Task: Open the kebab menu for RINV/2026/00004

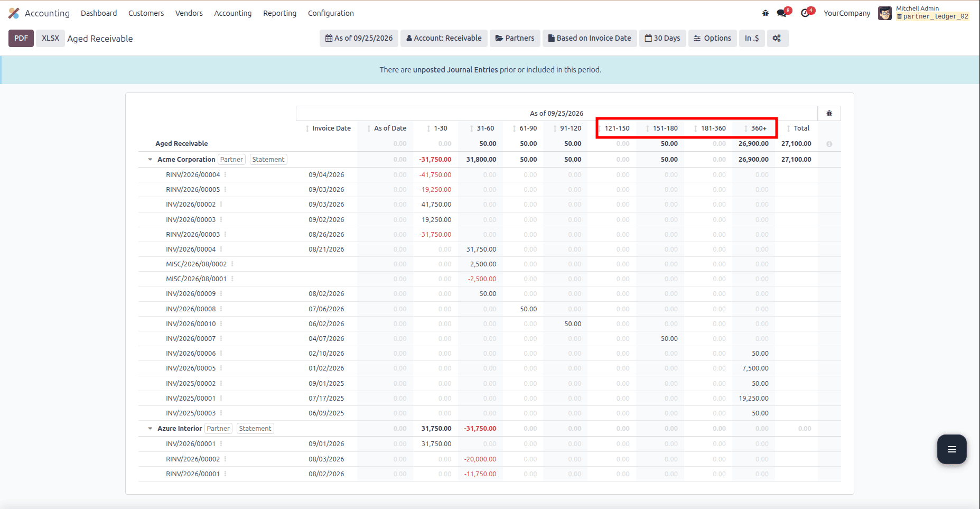Action: click(226, 174)
